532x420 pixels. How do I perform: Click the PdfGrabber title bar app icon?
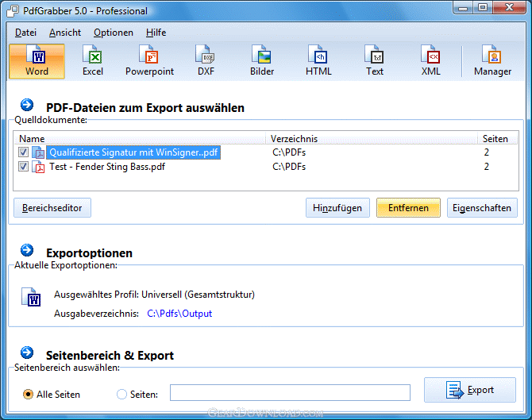pyautogui.click(x=13, y=11)
